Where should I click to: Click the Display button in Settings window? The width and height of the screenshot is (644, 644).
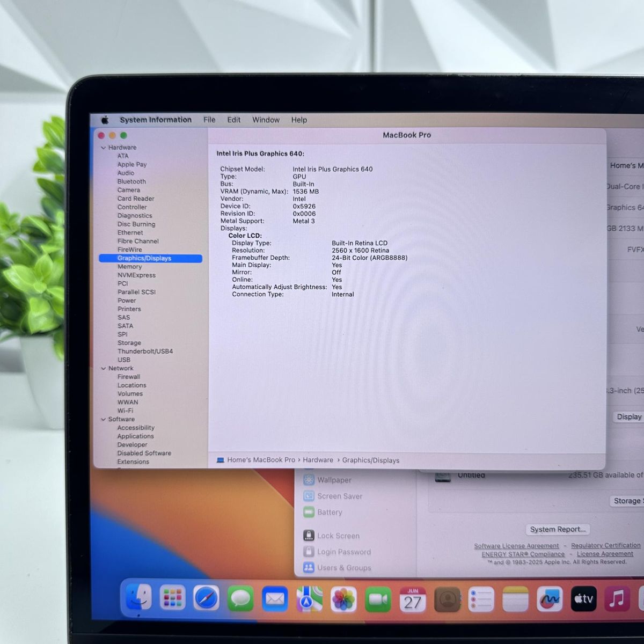click(628, 416)
